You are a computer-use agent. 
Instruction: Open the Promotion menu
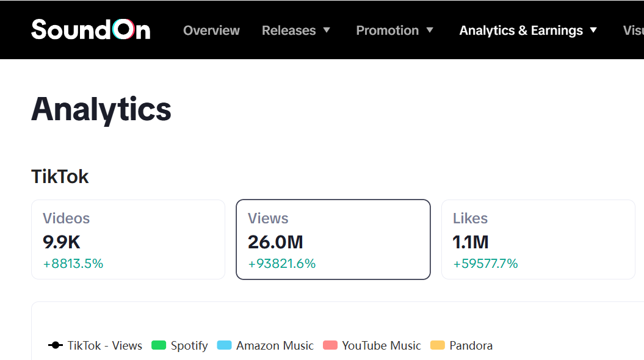coord(387,31)
